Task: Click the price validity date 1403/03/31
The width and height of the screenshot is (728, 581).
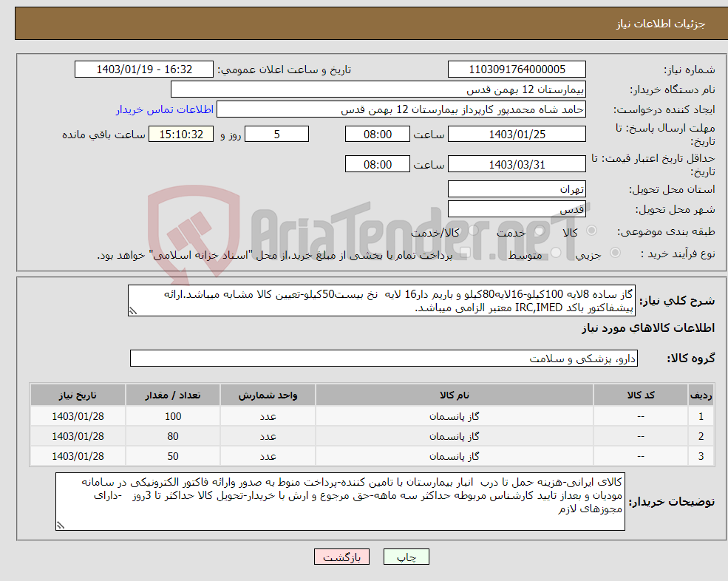Action: (517, 164)
